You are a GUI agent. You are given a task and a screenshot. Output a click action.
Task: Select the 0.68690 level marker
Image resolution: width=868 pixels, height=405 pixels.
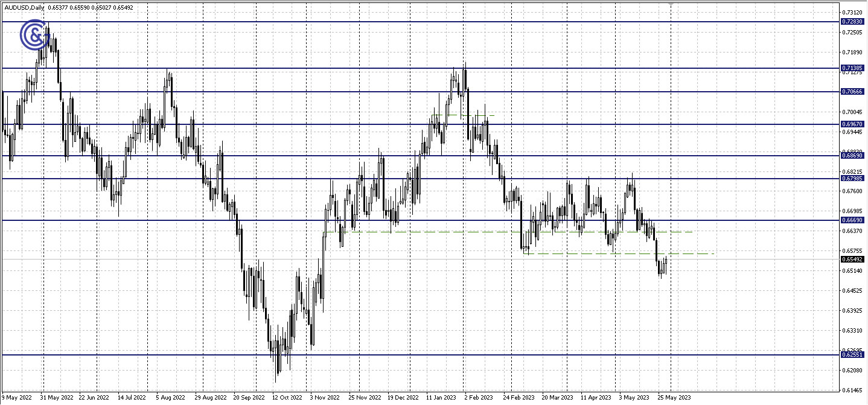tap(854, 156)
